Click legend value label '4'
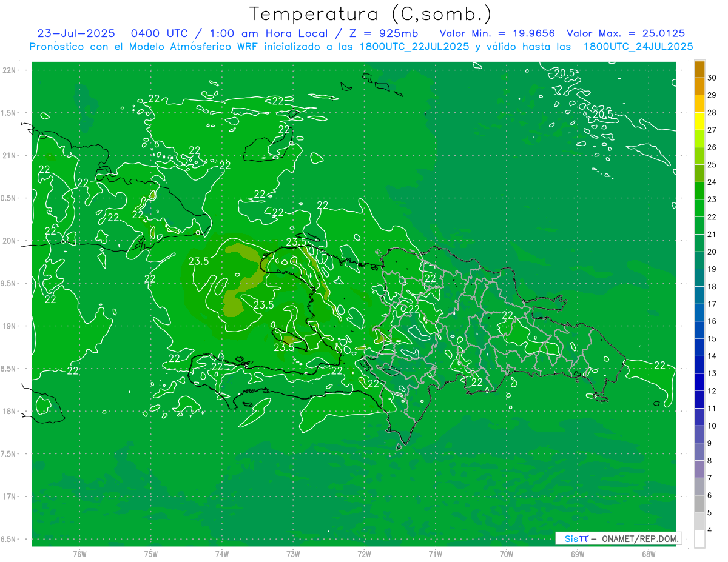The height and width of the screenshot is (562, 728). click(711, 530)
